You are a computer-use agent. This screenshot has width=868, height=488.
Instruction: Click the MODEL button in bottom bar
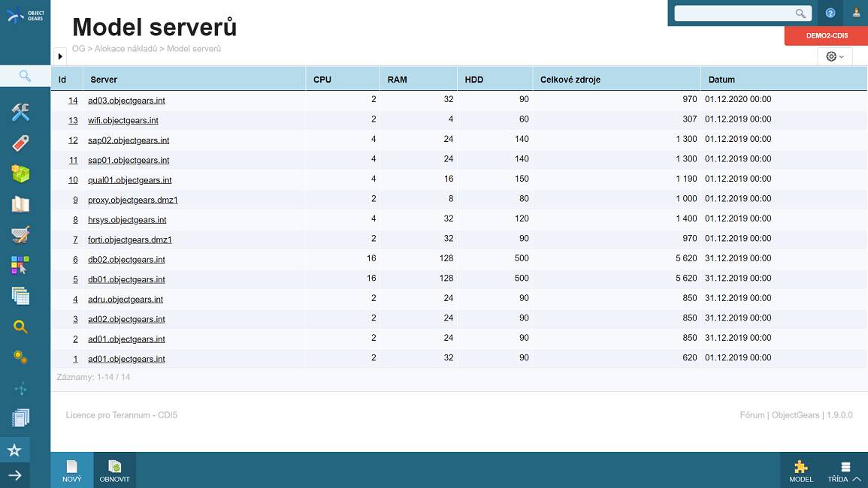click(801, 472)
